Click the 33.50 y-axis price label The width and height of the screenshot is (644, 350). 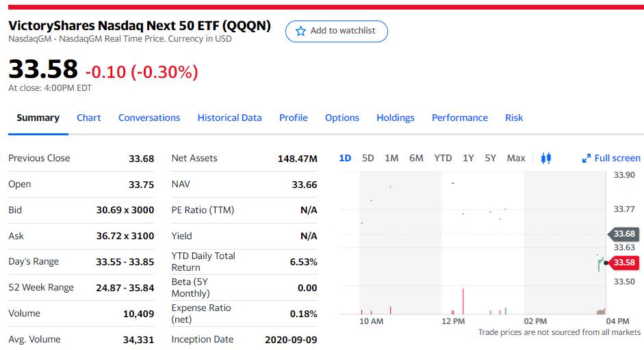pos(624,282)
